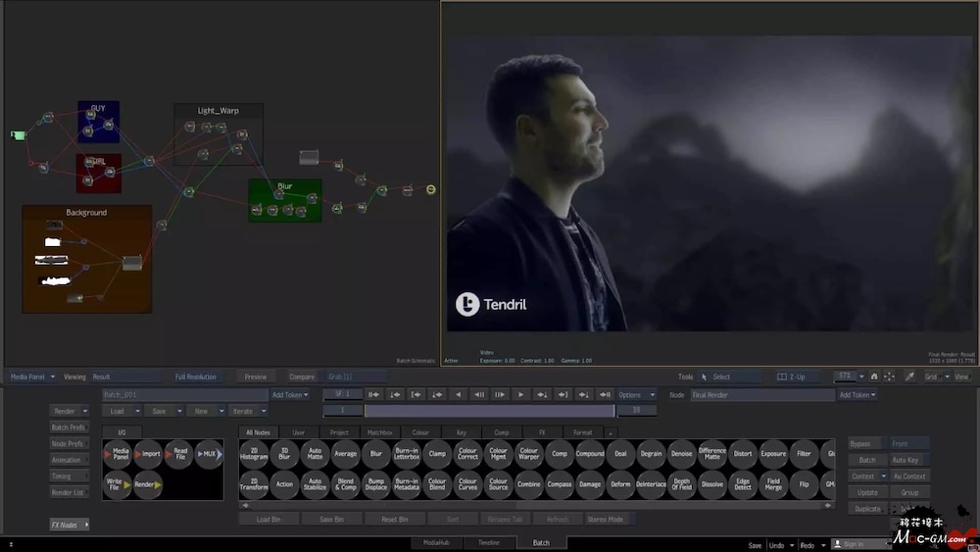
Task: Click the home icon in viewer toolbar
Action: 875,376
